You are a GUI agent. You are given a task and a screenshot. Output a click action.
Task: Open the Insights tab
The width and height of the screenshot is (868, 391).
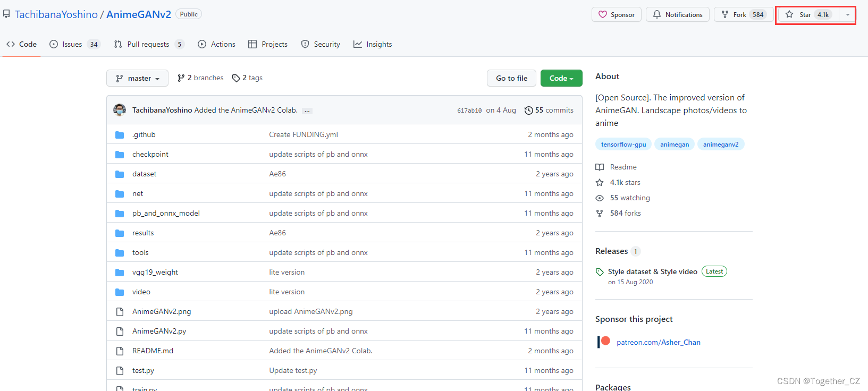point(373,44)
